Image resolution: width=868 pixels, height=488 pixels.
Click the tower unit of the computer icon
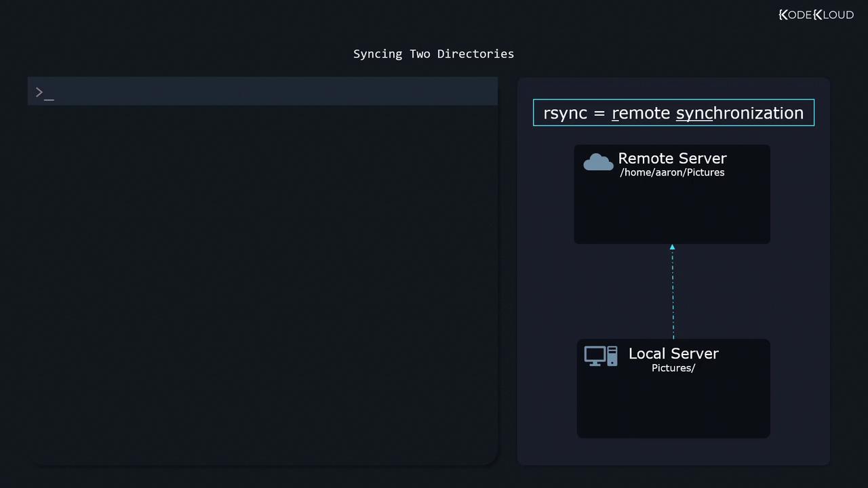pyautogui.click(x=612, y=356)
